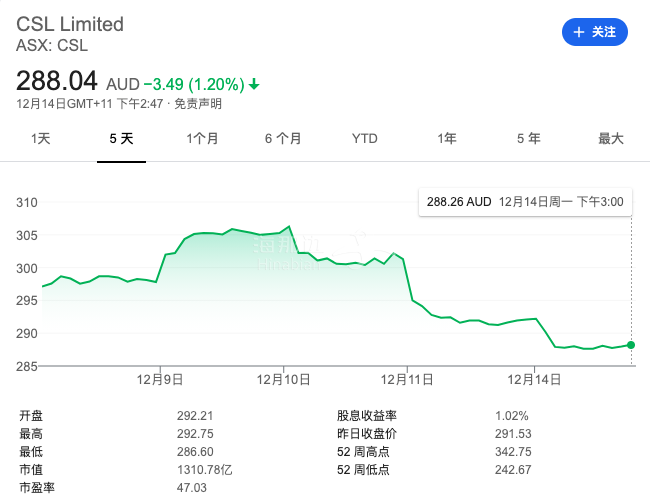Click the 最低 label
Image resolution: width=650 pixels, height=502 pixels.
point(31,451)
